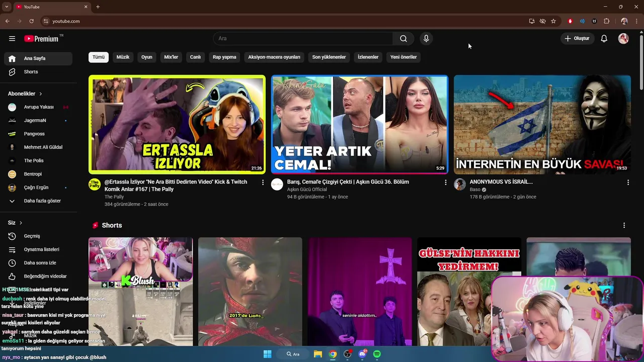
Task: Go to Ana Sayfa in sidebar
Action: pos(38,58)
